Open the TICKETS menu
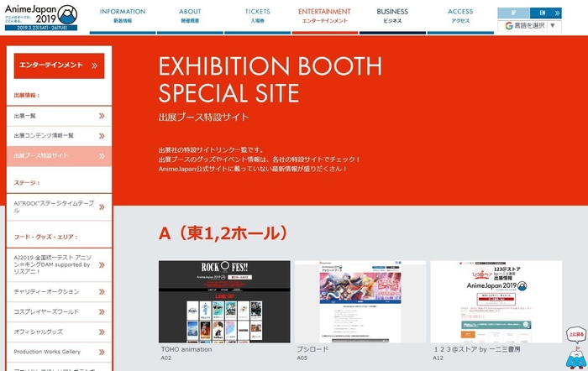The image size is (588, 371). 257,17
